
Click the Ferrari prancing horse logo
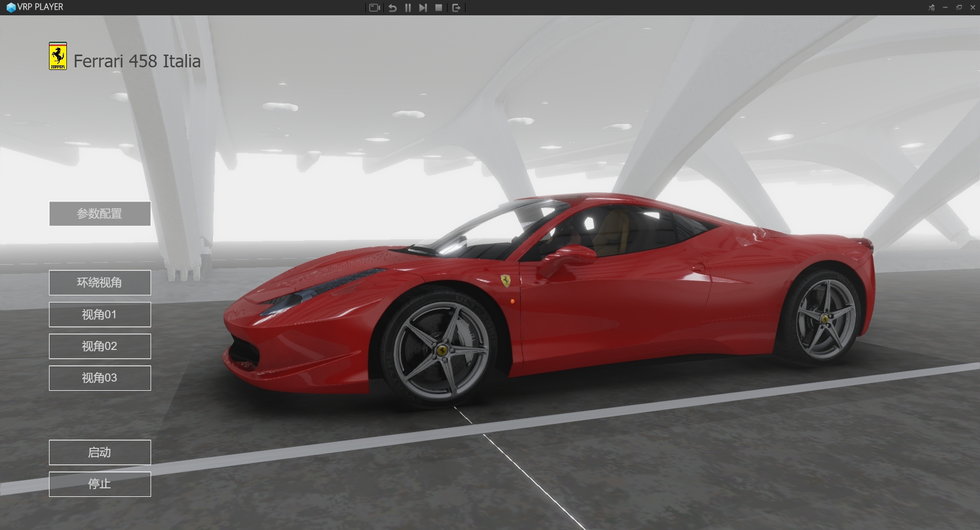point(58,56)
